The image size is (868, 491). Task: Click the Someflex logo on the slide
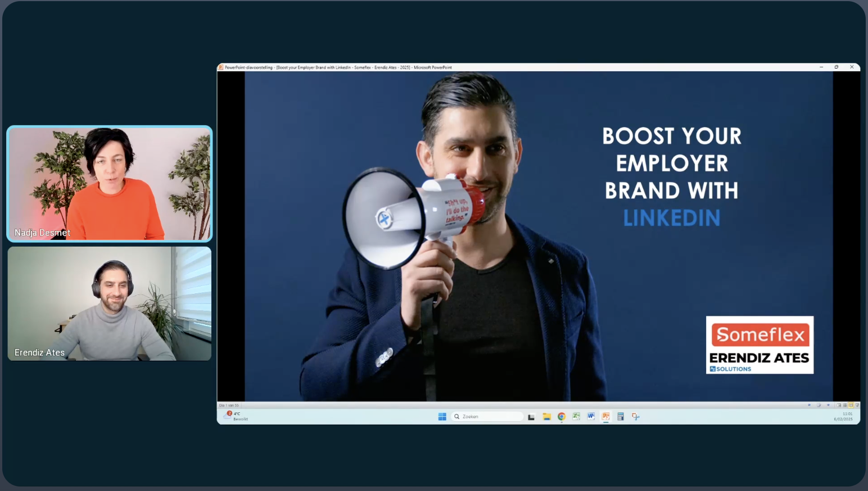tap(760, 335)
